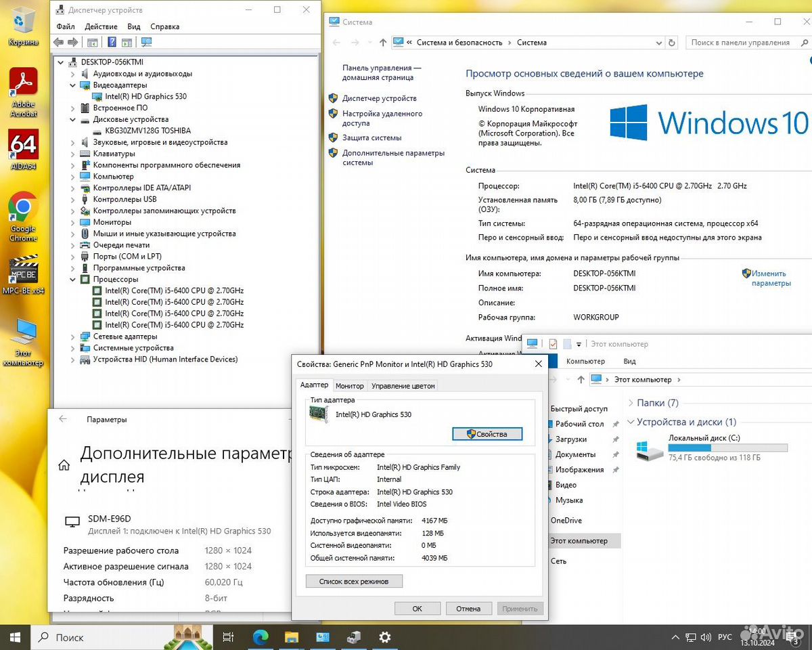The image size is (812, 650).
Task: Select the 'Этот компьютер' desktop icon
Action: 24,342
